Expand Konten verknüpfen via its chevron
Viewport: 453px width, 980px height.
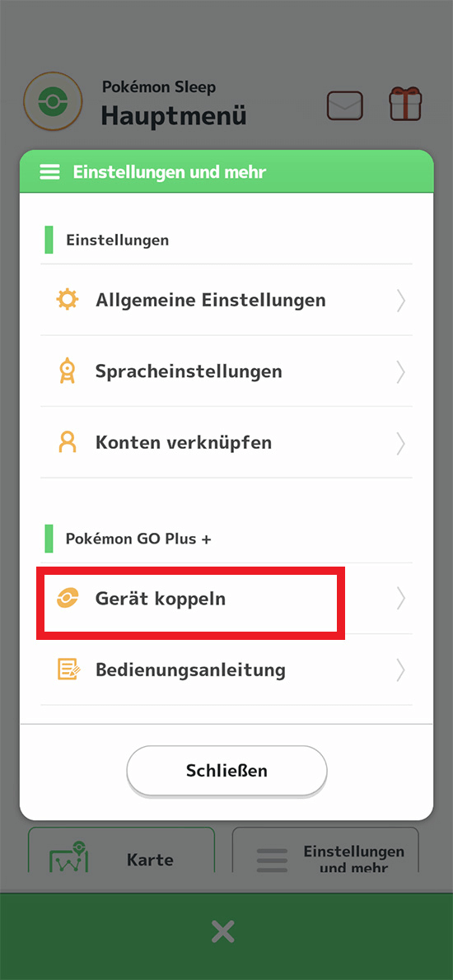click(x=401, y=443)
